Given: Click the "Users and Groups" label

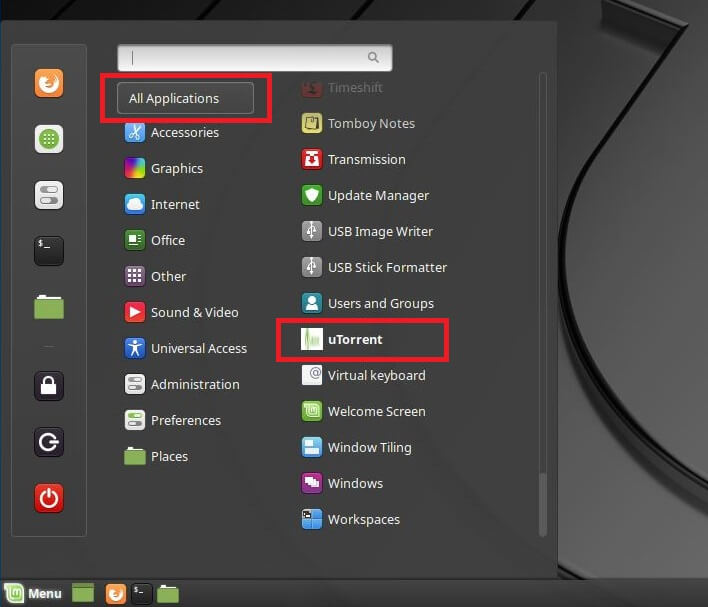Looking at the screenshot, I should (381, 304).
